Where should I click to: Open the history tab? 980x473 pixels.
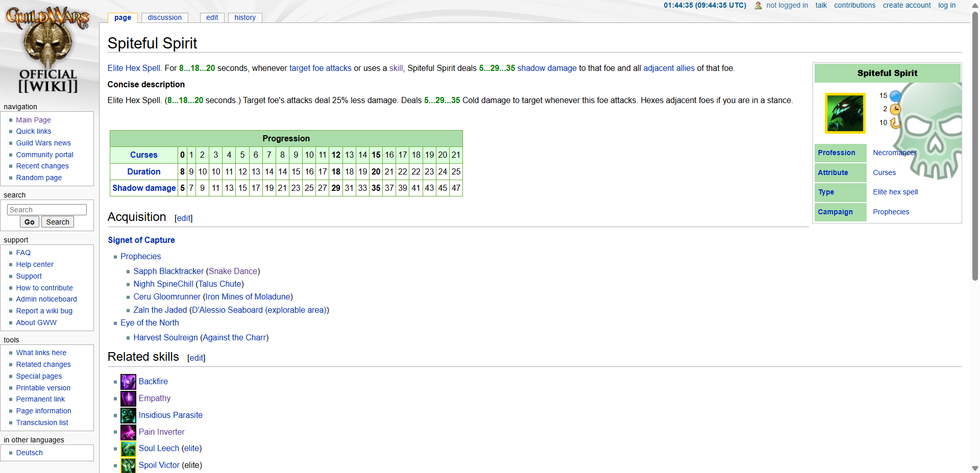click(245, 18)
